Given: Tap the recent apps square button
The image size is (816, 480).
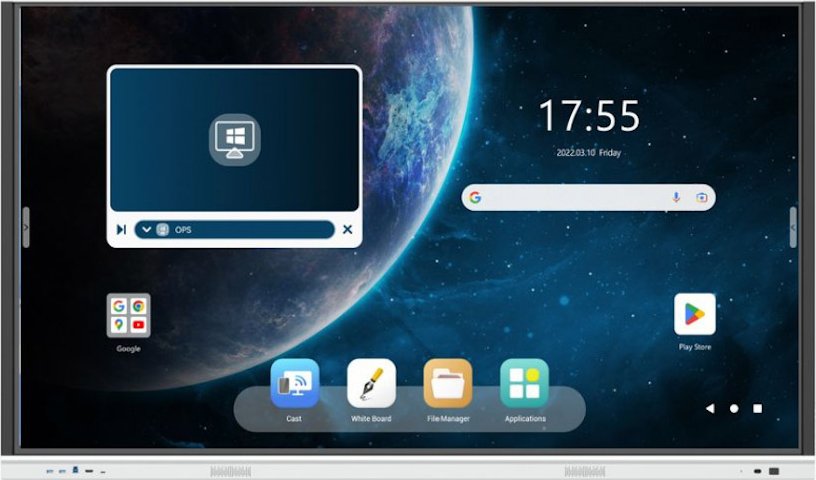Looking at the screenshot, I should click(x=758, y=408).
